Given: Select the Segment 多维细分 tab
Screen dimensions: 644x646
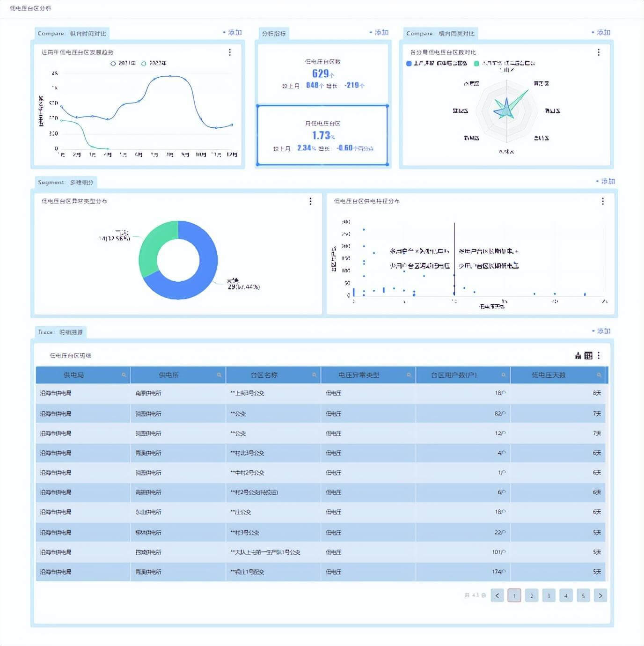Looking at the screenshot, I should point(66,183).
